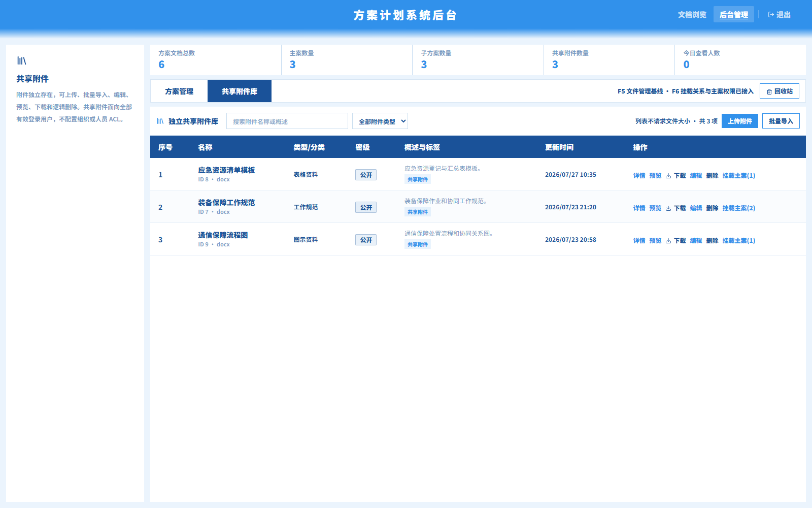Click the 搜索附件名称或概述 search field
The image size is (812, 508).
[287, 121]
